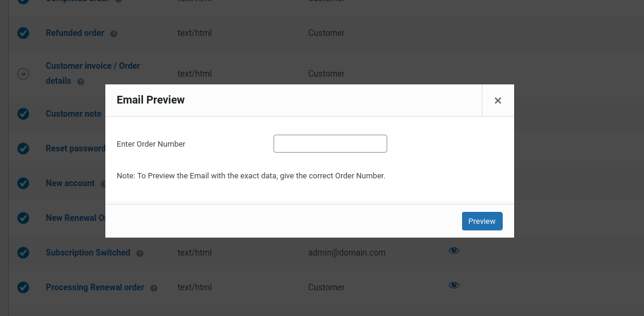This screenshot has width=644, height=316.
Task: Click the blue Preview button
Action: tap(482, 221)
